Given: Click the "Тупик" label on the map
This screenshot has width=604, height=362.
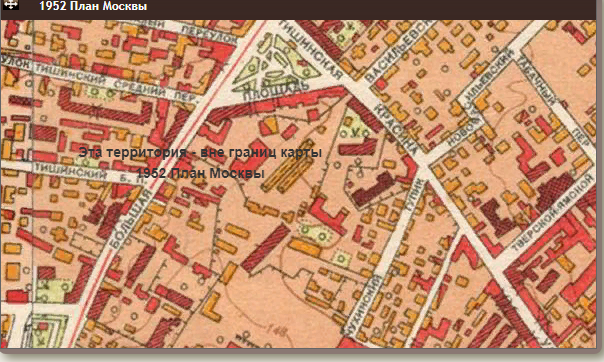Looking at the screenshot, I should coord(415,196).
